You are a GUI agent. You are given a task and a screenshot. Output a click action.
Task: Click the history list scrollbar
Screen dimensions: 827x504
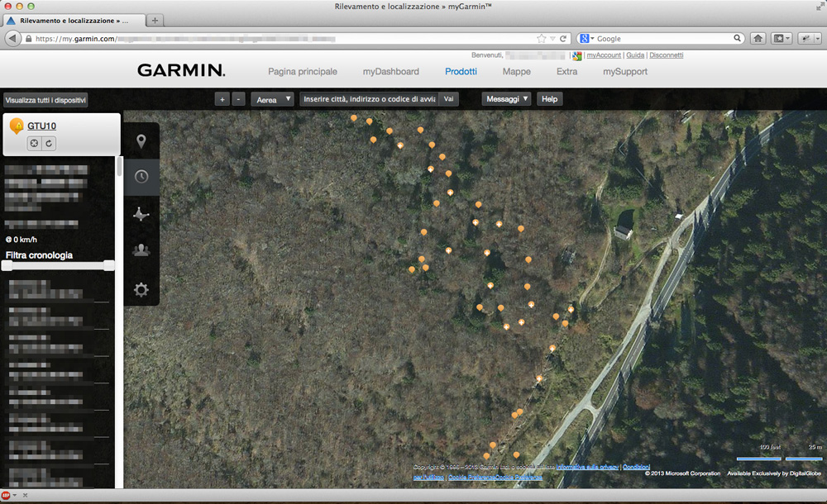[120, 166]
